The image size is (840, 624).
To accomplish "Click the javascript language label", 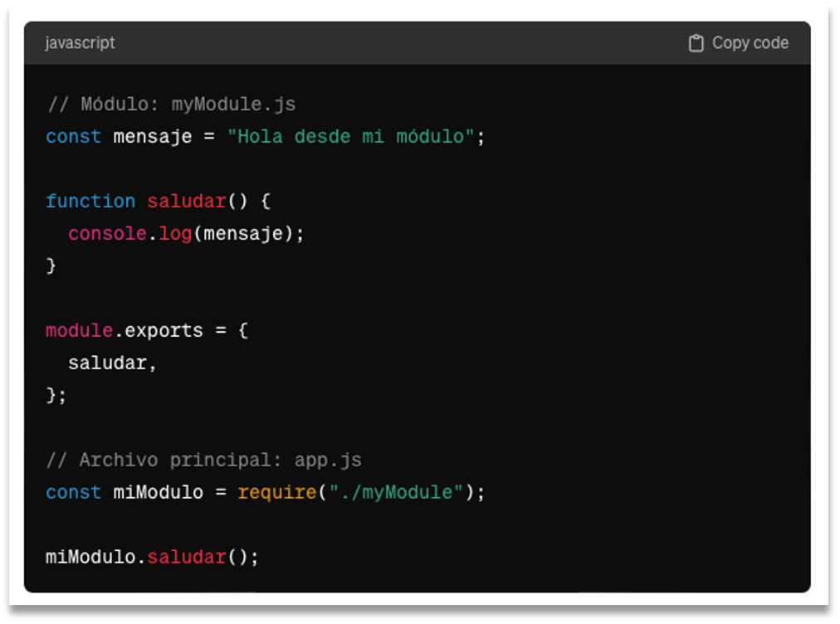I will tap(79, 42).
